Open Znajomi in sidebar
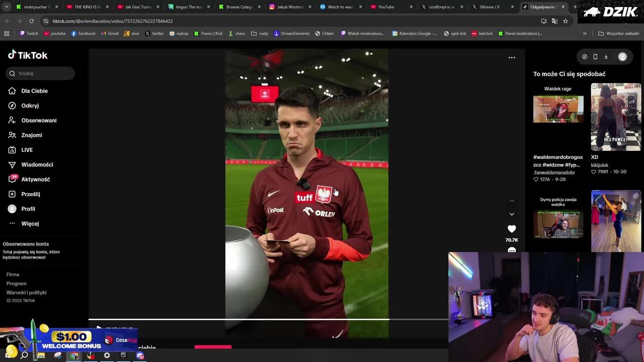 point(31,135)
